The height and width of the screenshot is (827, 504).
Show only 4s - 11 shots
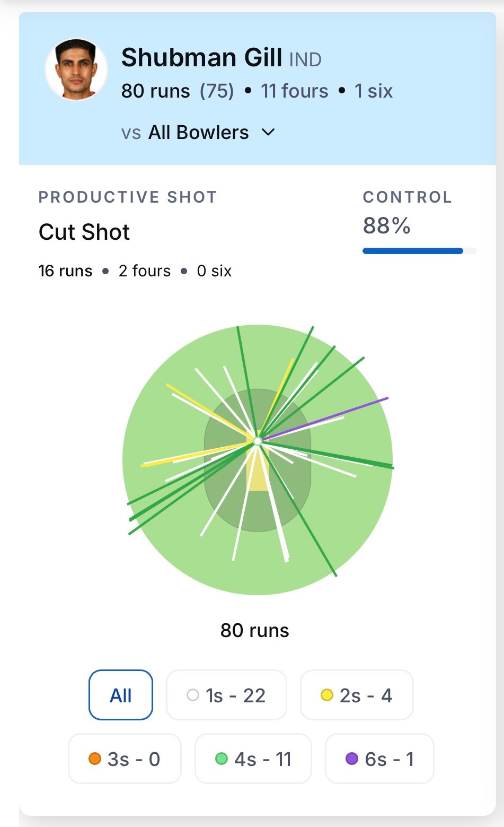click(253, 759)
